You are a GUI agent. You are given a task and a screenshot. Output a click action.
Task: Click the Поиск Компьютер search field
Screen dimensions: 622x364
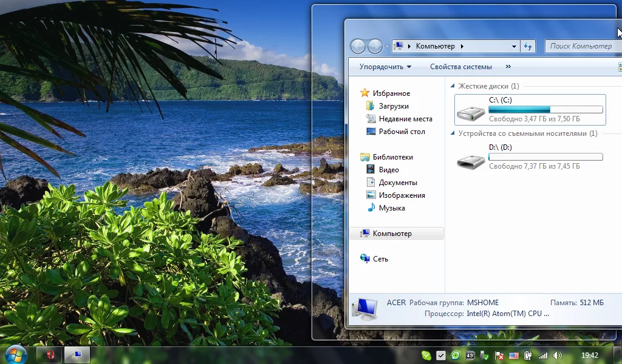point(582,46)
